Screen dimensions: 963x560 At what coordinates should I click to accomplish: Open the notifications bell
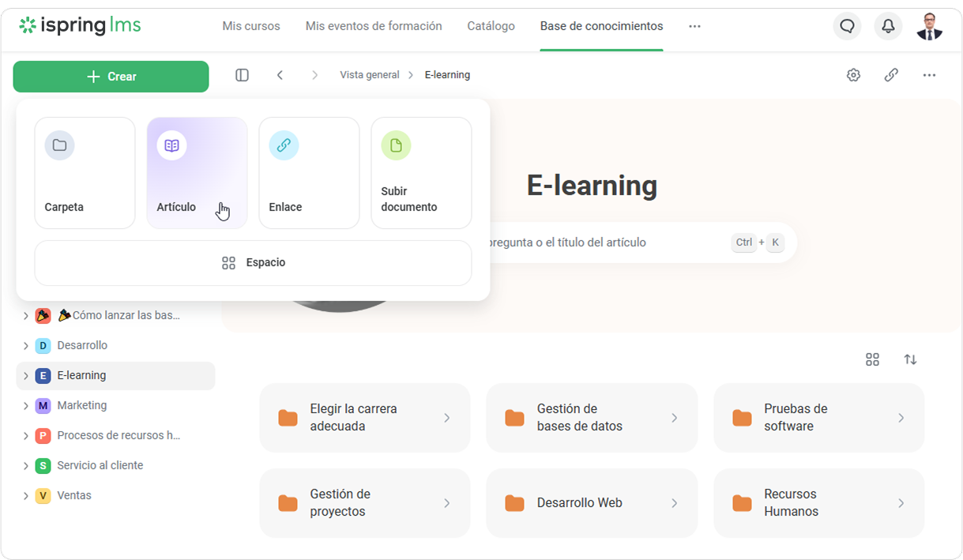[888, 26]
